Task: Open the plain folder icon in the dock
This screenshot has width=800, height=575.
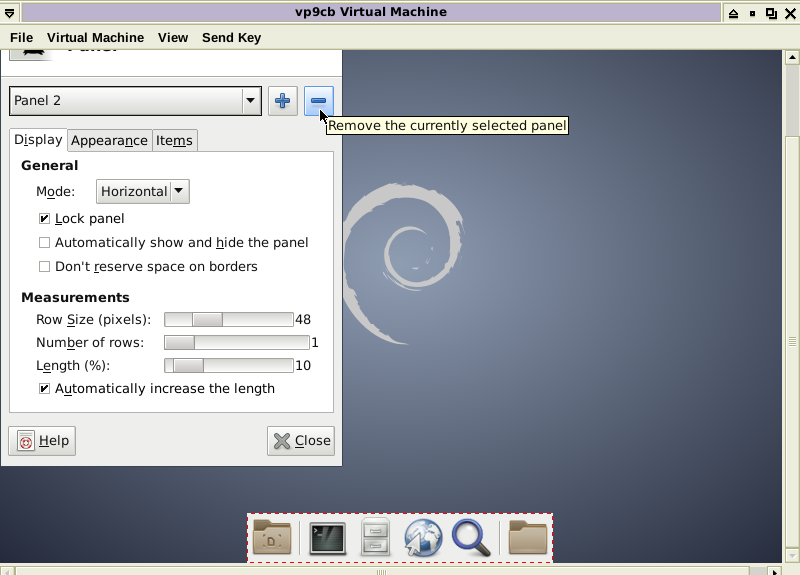Action: point(528,538)
